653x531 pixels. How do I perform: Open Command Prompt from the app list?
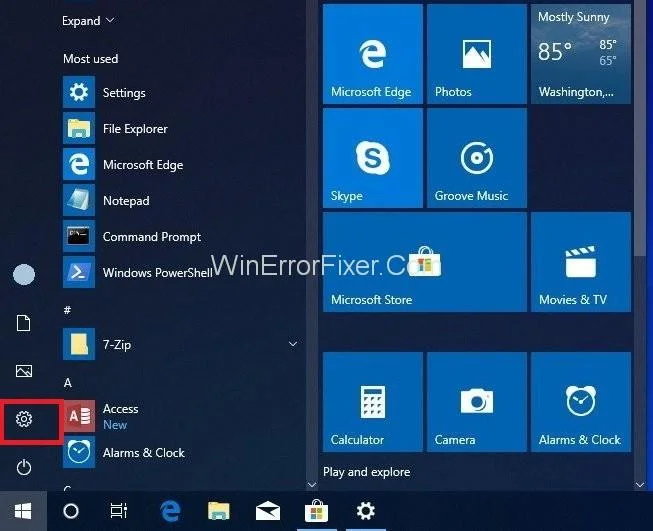click(181, 236)
